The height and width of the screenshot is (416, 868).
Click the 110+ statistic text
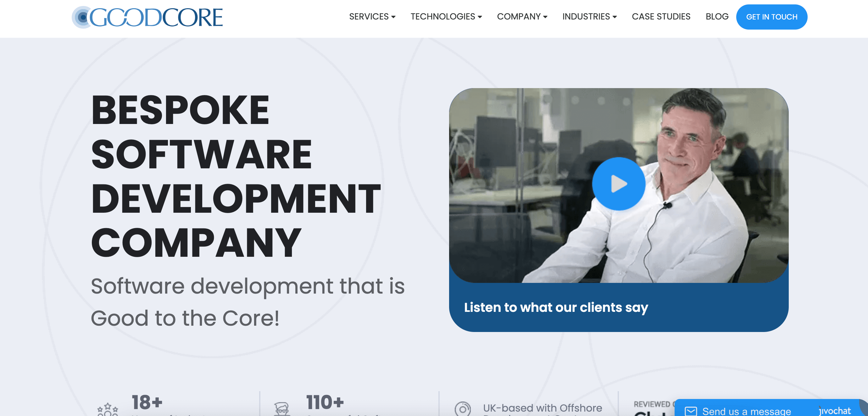pyautogui.click(x=325, y=402)
